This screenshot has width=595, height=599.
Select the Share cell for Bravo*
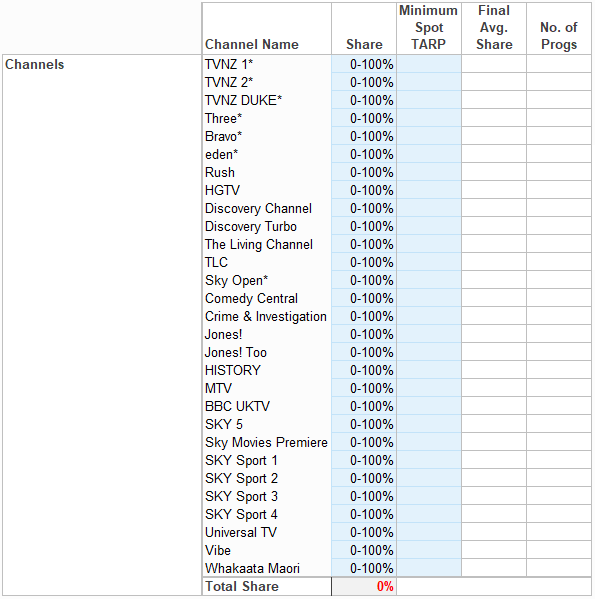click(364, 136)
